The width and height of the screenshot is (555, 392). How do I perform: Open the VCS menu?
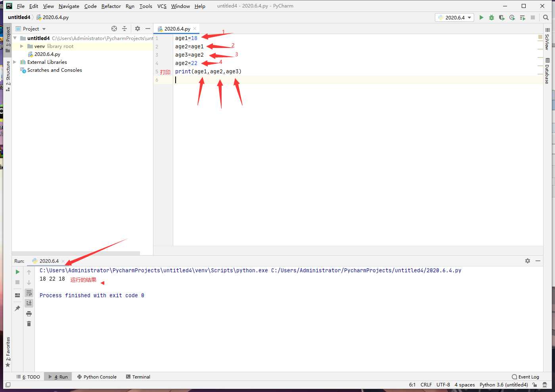pos(162,6)
